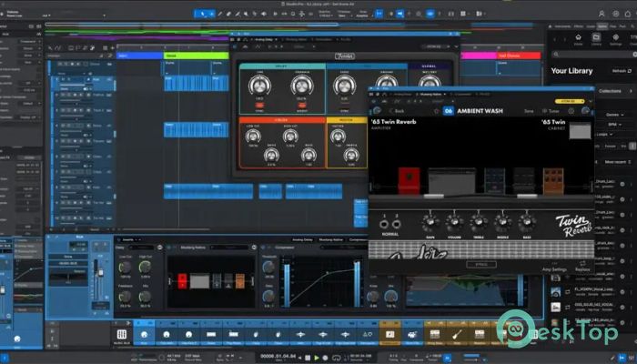The image size is (637, 364).
Task: Open the browser Settings icon
Action: point(615,39)
